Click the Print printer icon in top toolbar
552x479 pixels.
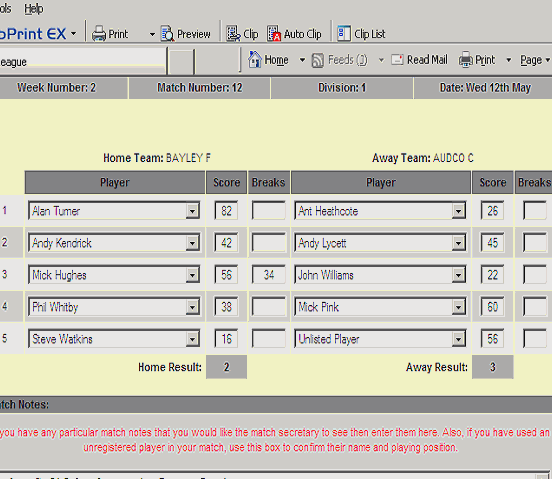99,34
